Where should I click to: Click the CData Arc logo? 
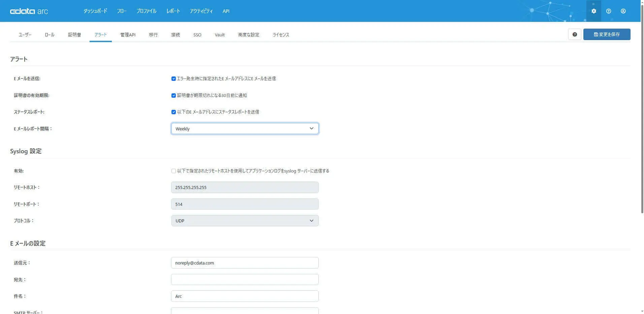click(29, 11)
